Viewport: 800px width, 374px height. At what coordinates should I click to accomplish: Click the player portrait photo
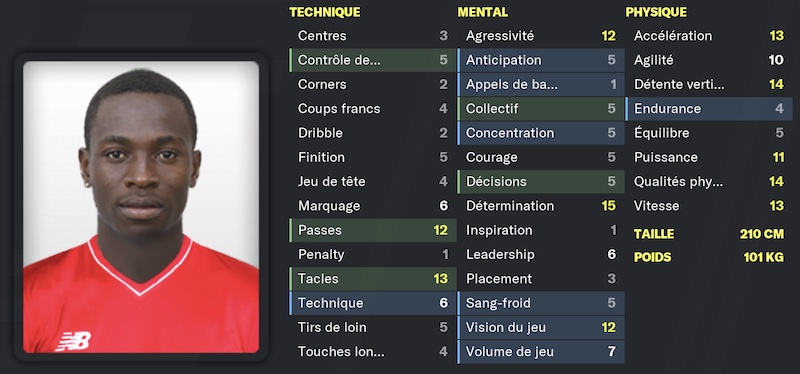[141, 207]
